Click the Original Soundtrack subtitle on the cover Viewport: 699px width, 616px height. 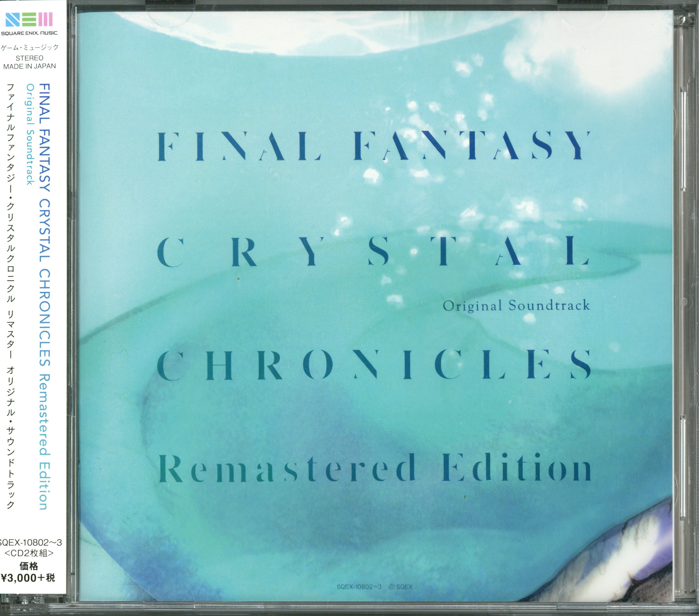(x=516, y=305)
